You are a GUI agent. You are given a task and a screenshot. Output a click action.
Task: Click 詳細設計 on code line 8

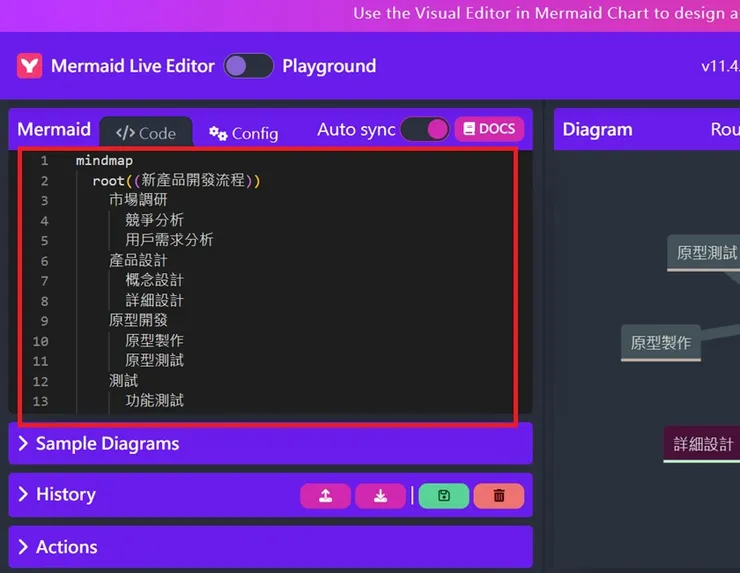[154, 300]
